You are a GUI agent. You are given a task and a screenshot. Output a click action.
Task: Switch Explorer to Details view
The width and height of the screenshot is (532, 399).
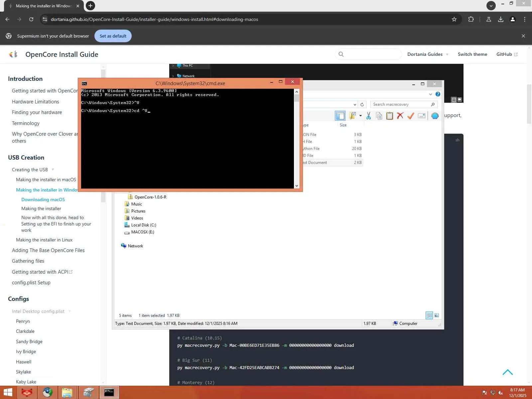[429, 315]
